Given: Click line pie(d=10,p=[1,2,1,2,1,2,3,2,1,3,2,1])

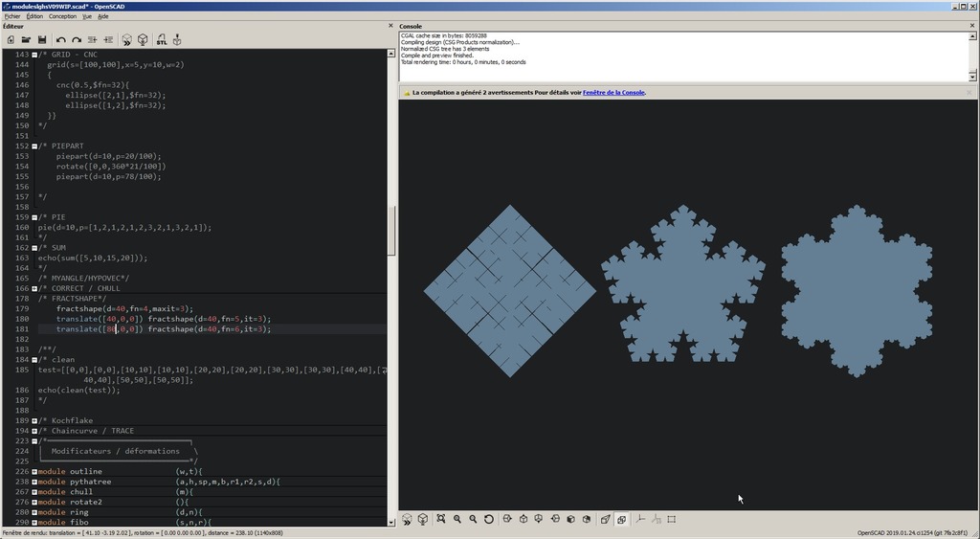Looking at the screenshot, I should point(124,228).
